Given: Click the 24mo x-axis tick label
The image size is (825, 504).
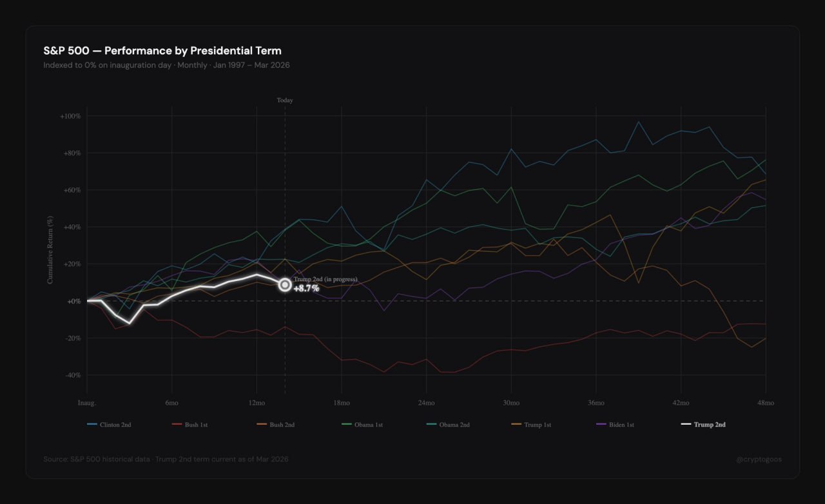Looking at the screenshot, I should (x=426, y=403).
